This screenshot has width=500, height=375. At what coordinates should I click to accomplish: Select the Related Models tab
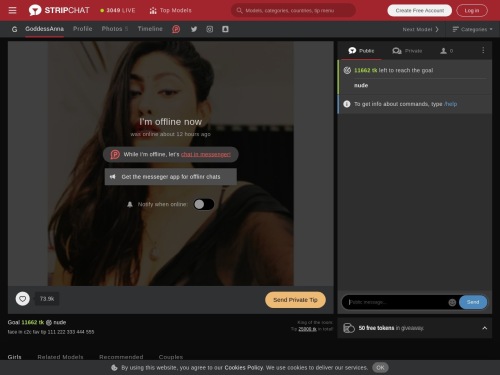point(60,357)
